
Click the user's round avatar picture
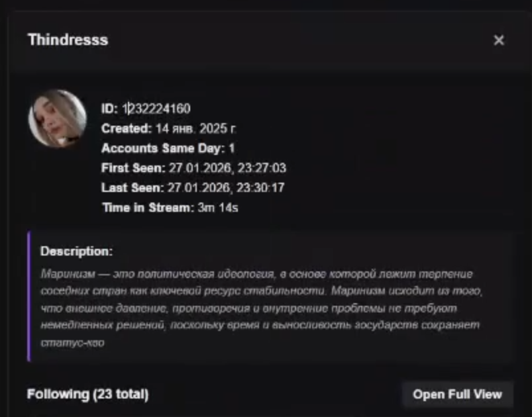pyautogui.click(x=58, y=118)
